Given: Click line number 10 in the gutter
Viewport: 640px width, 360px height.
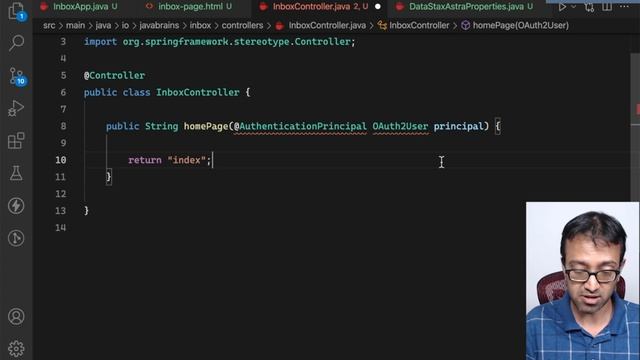Looking at the screenshot, I should (60, 160).
